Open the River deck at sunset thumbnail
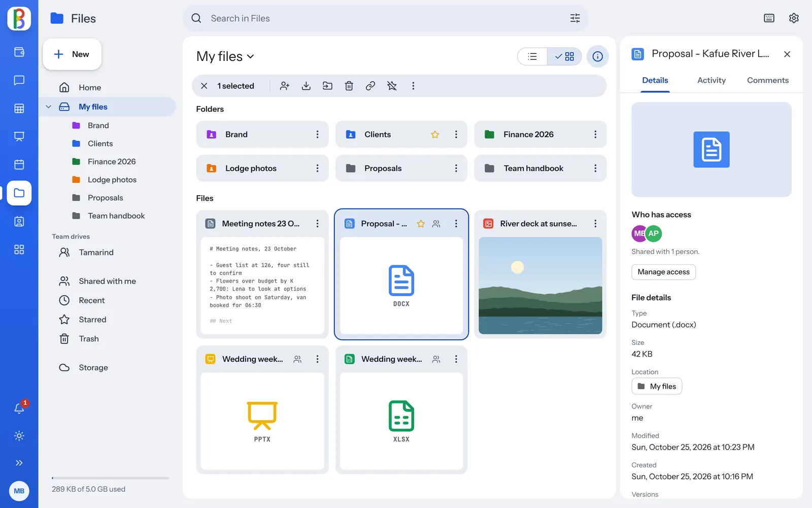The width and height of the screenshot is (812, 508). 540,285
